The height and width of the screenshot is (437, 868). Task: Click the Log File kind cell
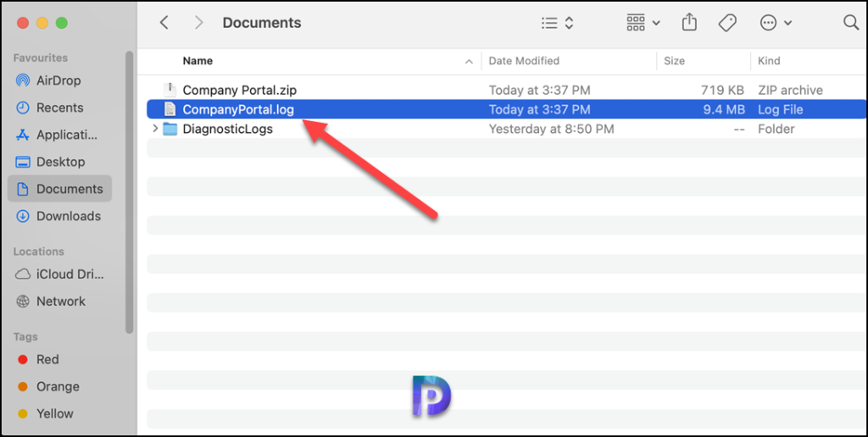coord(780,109)
